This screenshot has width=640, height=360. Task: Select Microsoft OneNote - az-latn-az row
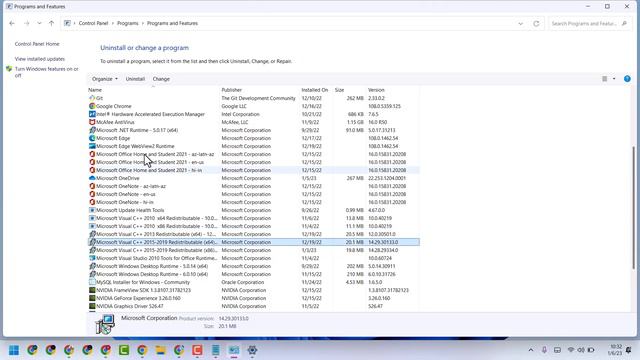[x=253, y=186]
